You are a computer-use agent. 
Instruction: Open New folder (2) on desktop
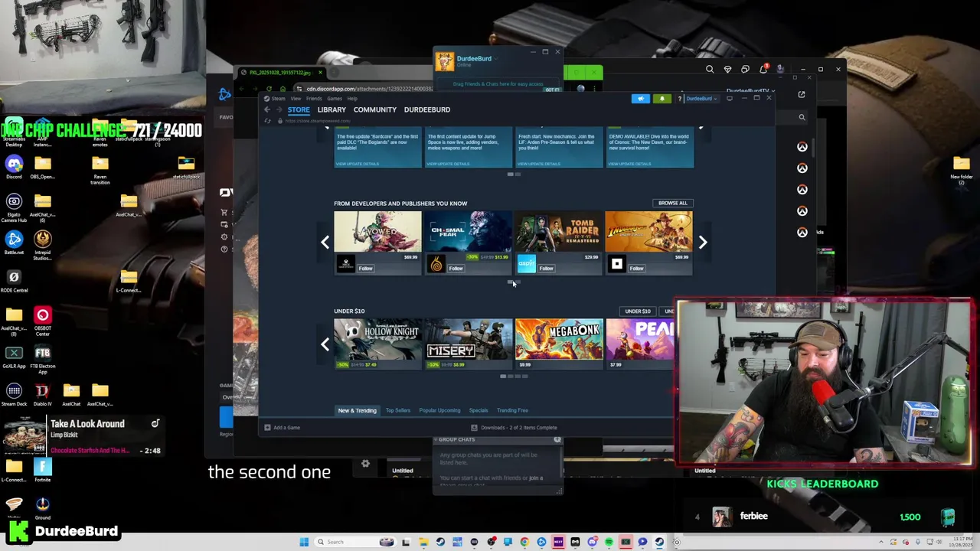(x=962, y=170)
